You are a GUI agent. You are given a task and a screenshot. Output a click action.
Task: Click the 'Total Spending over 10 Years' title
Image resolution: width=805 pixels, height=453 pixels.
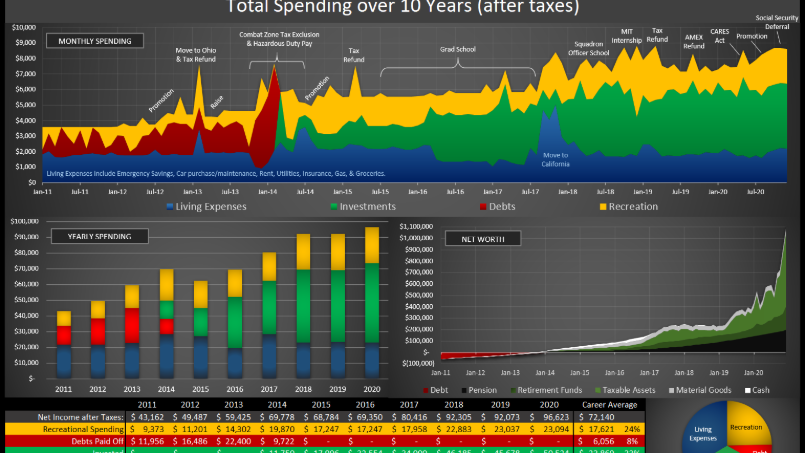pyautogui.click(x=402, y=7)
